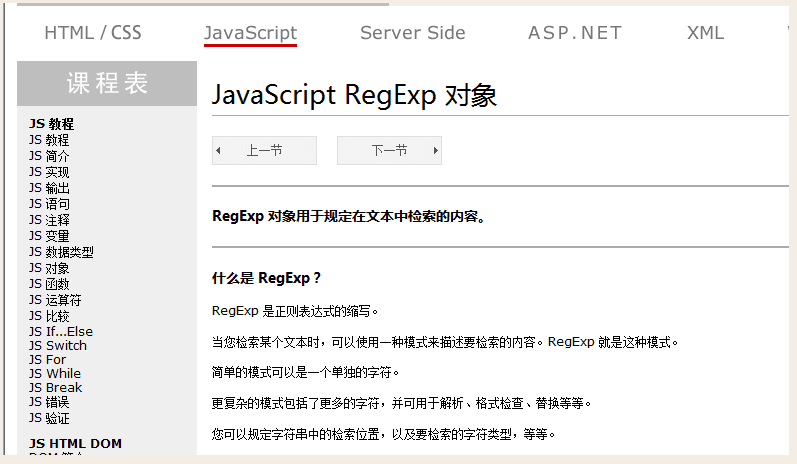The height and width of the screenshot is (464, 797).
Task: Click the left arrow icon on 上一节
Action: 219,151
